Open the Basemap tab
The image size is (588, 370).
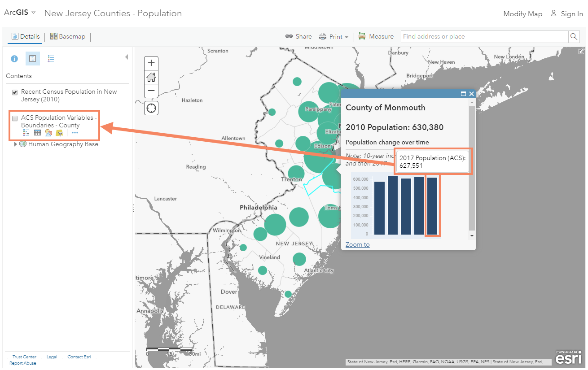click(67, 36)
